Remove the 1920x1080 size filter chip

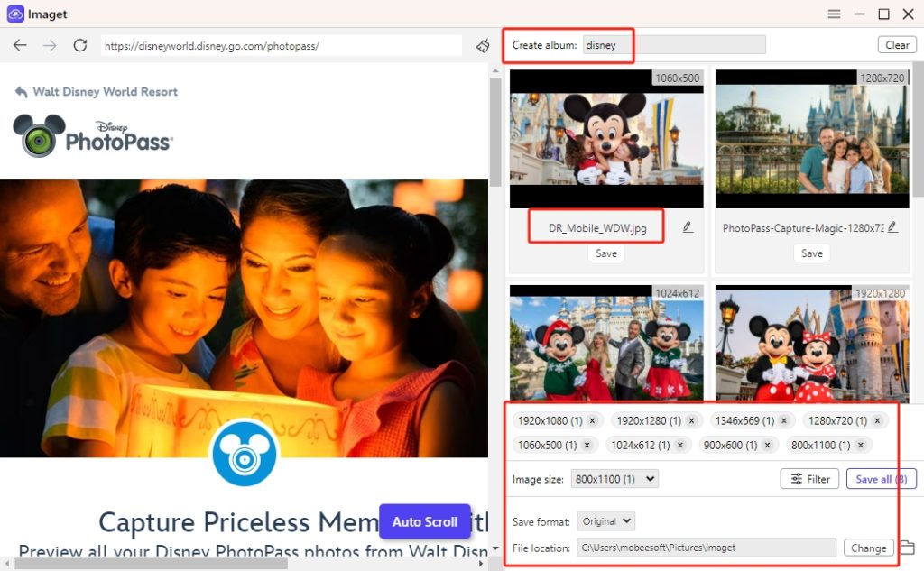pyautogui.click(x=593, y=420)
